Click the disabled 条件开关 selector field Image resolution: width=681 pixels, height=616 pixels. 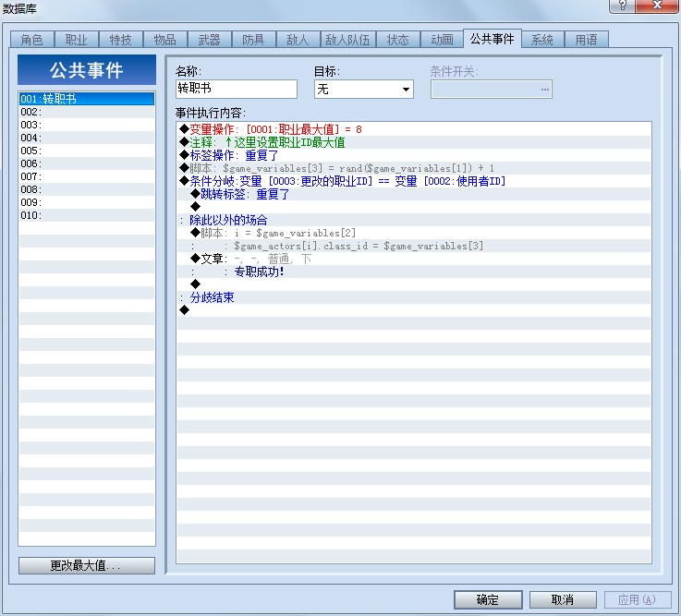pos(492,89)
